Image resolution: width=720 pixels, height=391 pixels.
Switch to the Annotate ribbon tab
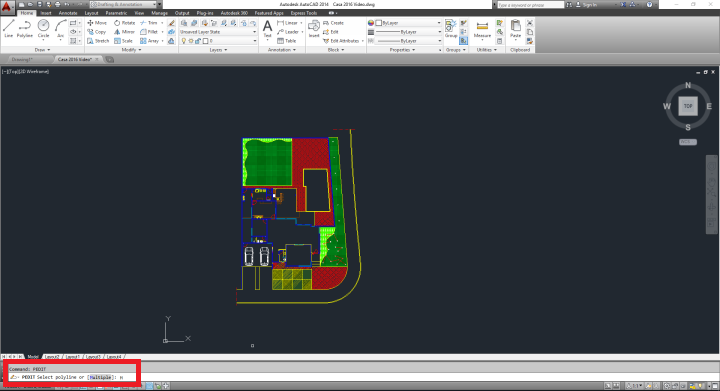tap(68, 13)
